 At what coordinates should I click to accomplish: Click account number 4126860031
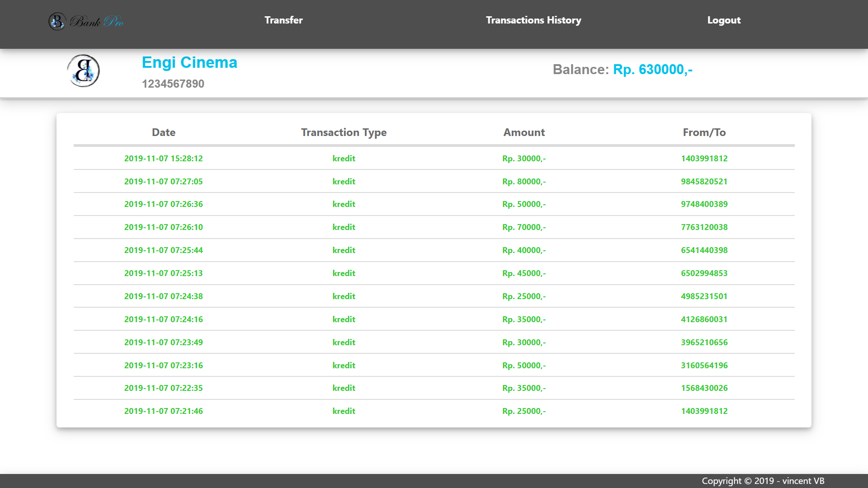[704, 319]
